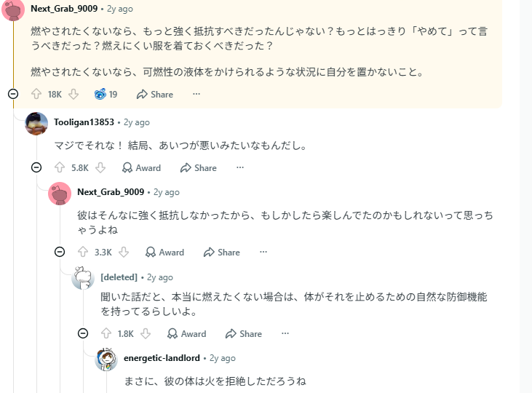This screenshot has height=393, width=532.
Task: Collapse the deleted user's comment thread
Action: point(83,333)
